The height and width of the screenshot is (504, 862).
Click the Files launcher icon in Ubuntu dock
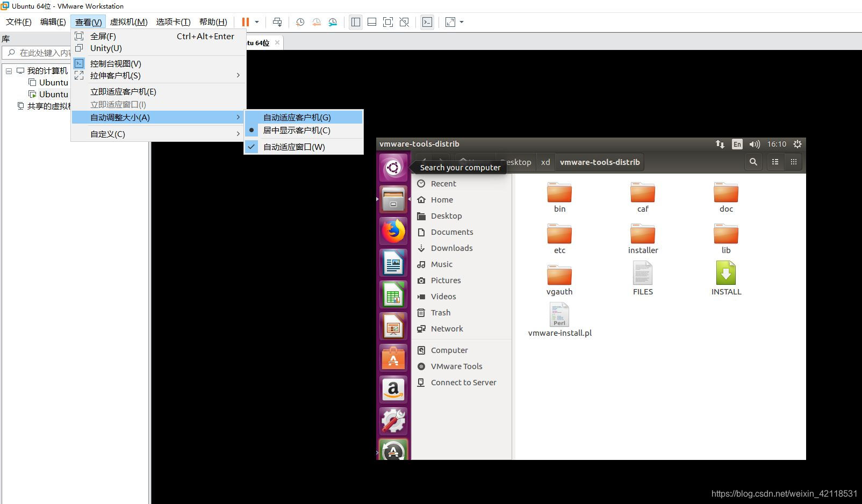(393, 199)
